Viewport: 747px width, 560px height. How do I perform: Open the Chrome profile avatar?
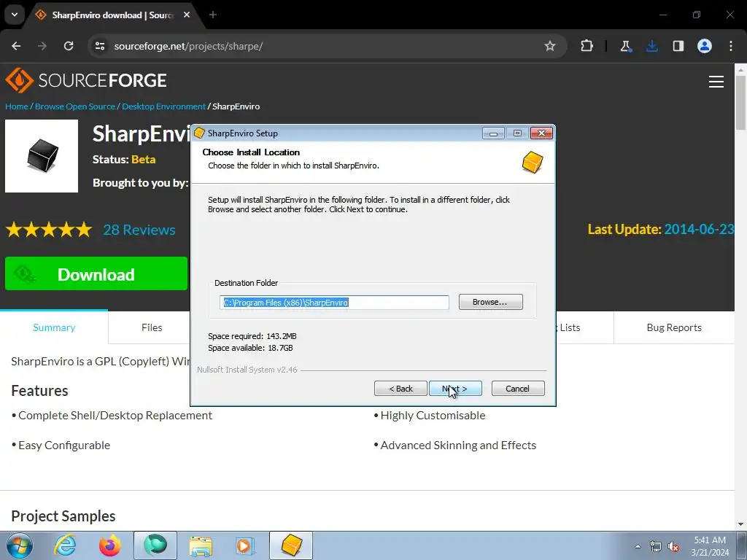point(704,46)
